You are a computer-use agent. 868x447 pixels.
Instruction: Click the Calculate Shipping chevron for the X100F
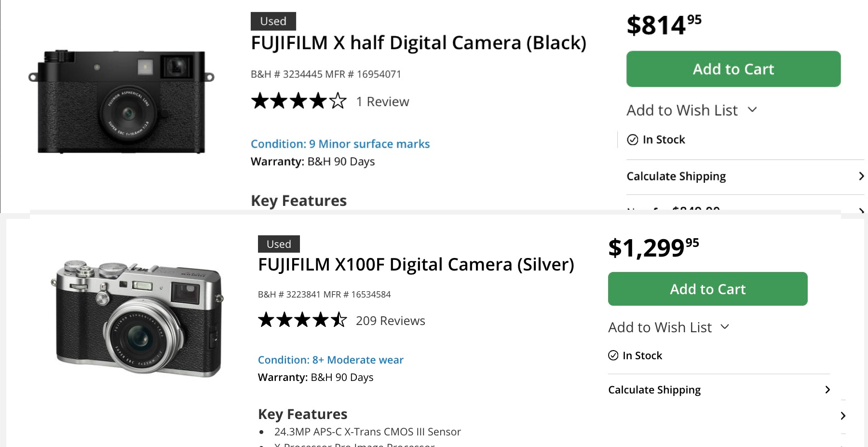(828, 389)
